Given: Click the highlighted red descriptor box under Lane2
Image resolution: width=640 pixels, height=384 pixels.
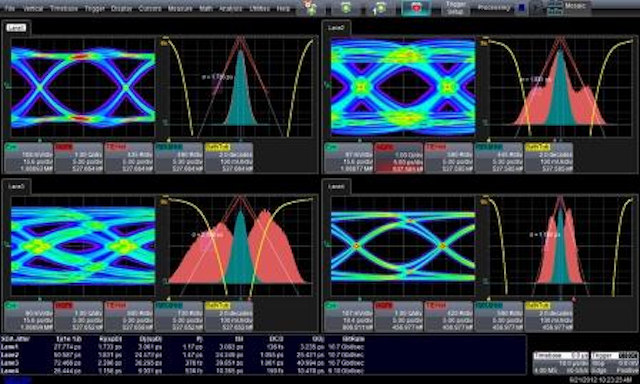Looking at the screenshot, I should [x=398, y=158].
